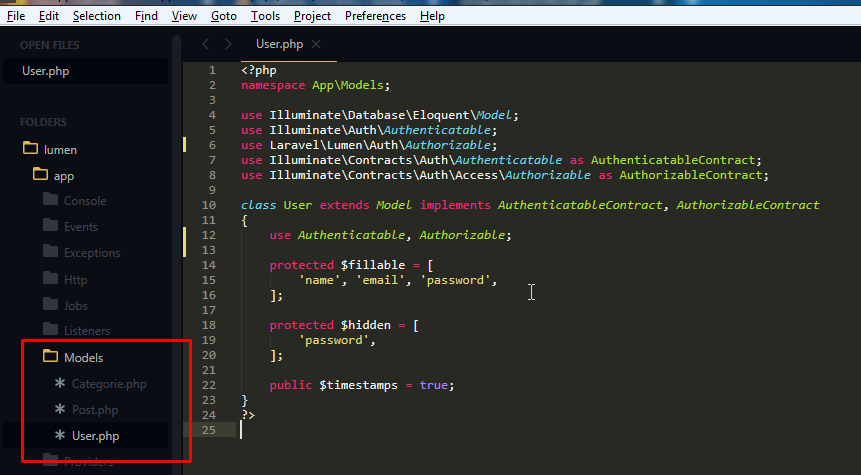The image size is (861, 475).
Task: Open the Selection menu
Action: [97, 16]
